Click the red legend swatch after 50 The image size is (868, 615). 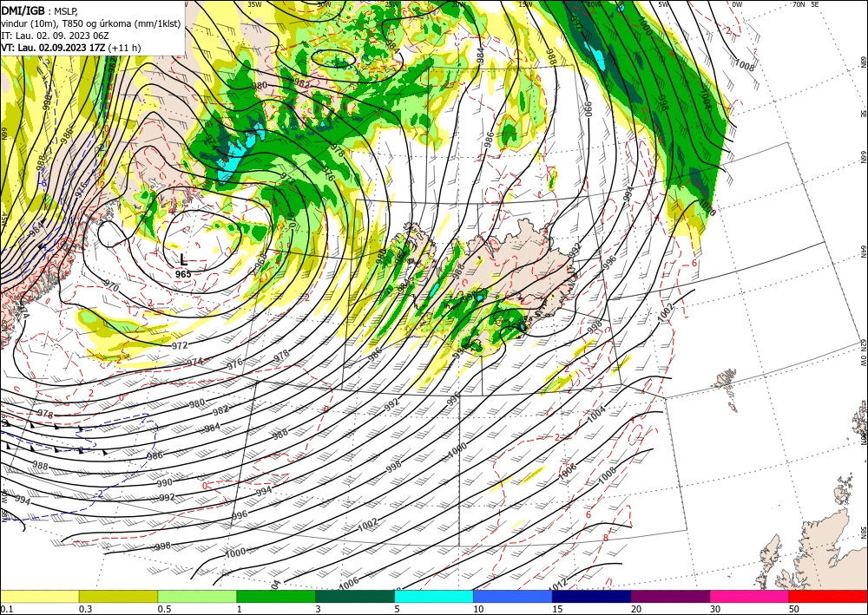point(828,596)
